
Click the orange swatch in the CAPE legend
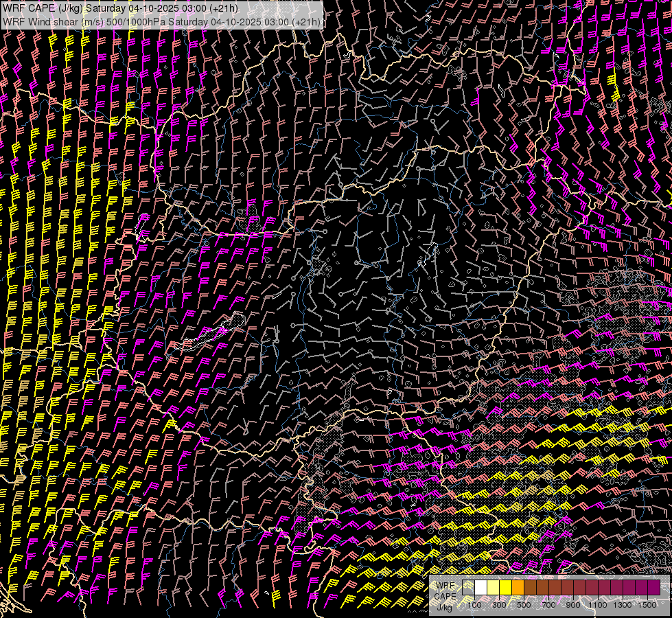[518, 587]
